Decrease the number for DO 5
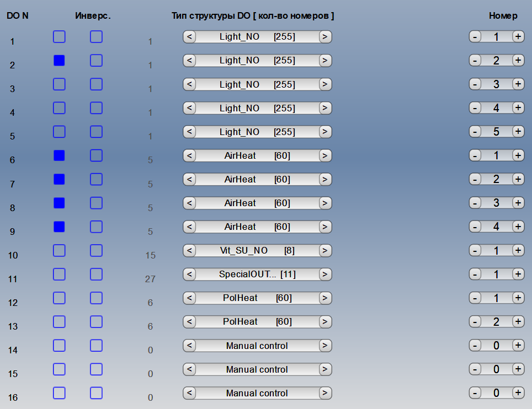Image resolution: width=532 pixels, height=409 pixels. (475, 132)
